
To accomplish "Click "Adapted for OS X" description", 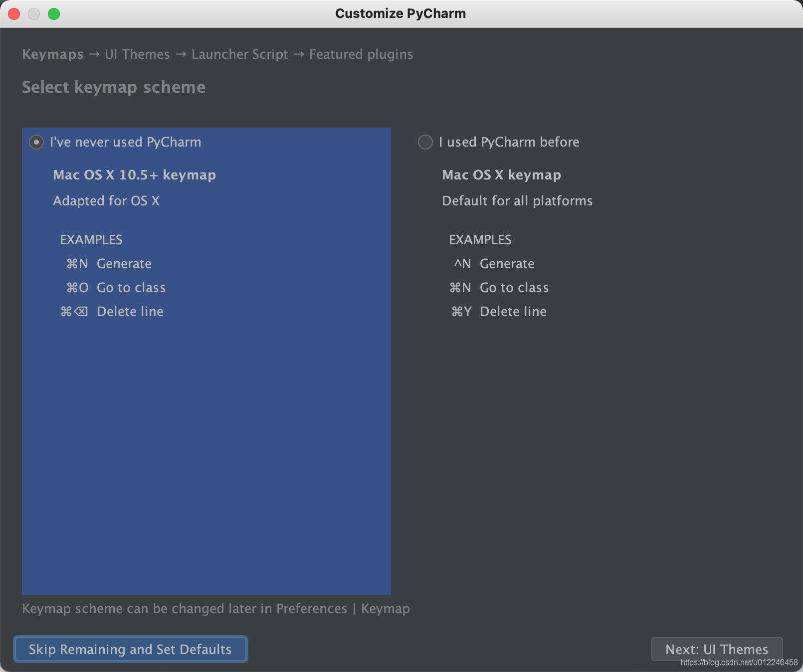I will 106,201.
